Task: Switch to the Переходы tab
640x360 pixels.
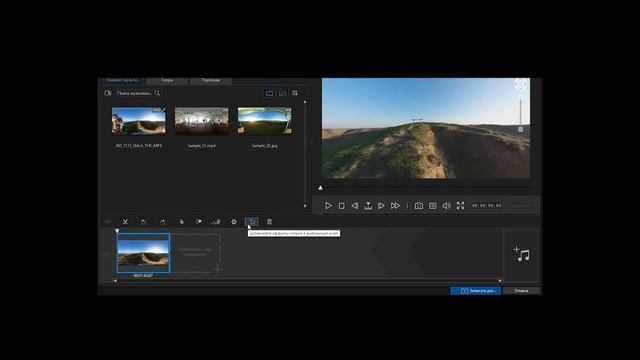Action: [211, 80]
